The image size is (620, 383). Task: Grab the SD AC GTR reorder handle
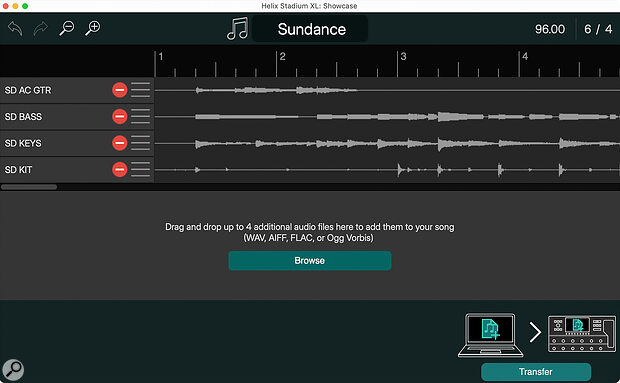140,90
